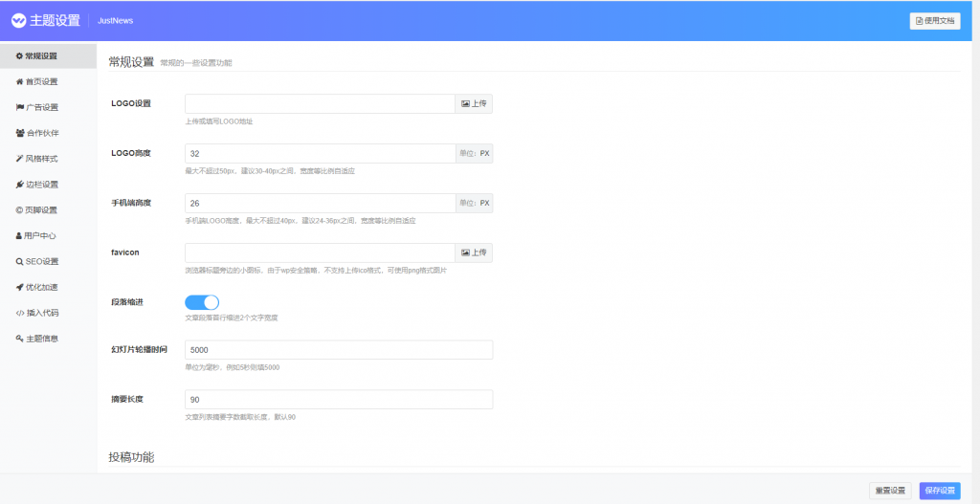
Task: Click the LOGO高度 input showing 32
Action: click(320, 154)
